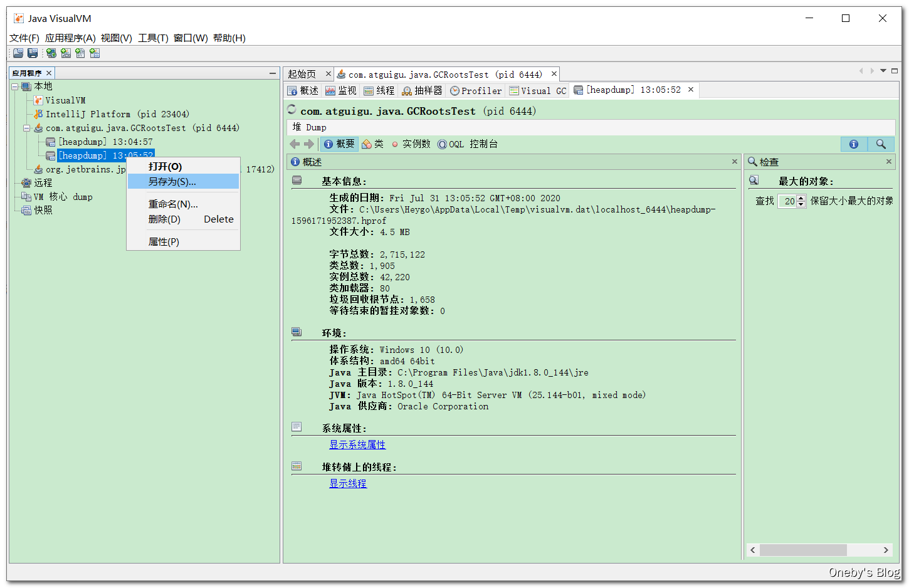Open the 文件(F) menu

(24, 38)
